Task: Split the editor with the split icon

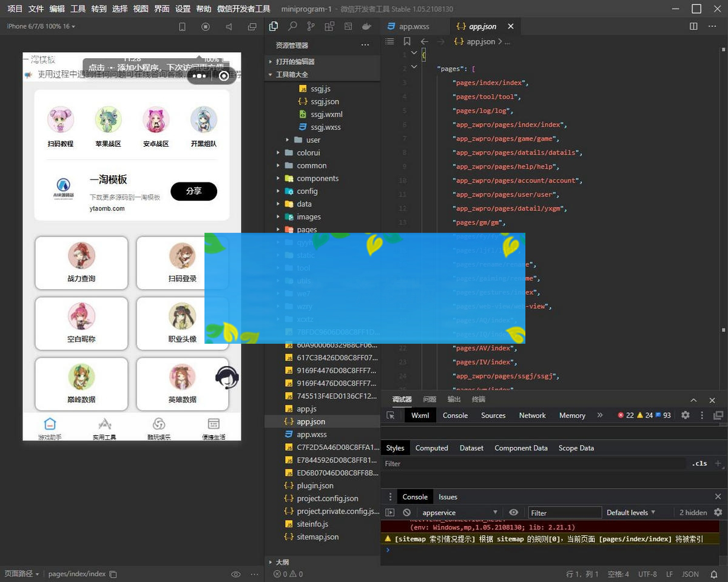Action: 693,27
